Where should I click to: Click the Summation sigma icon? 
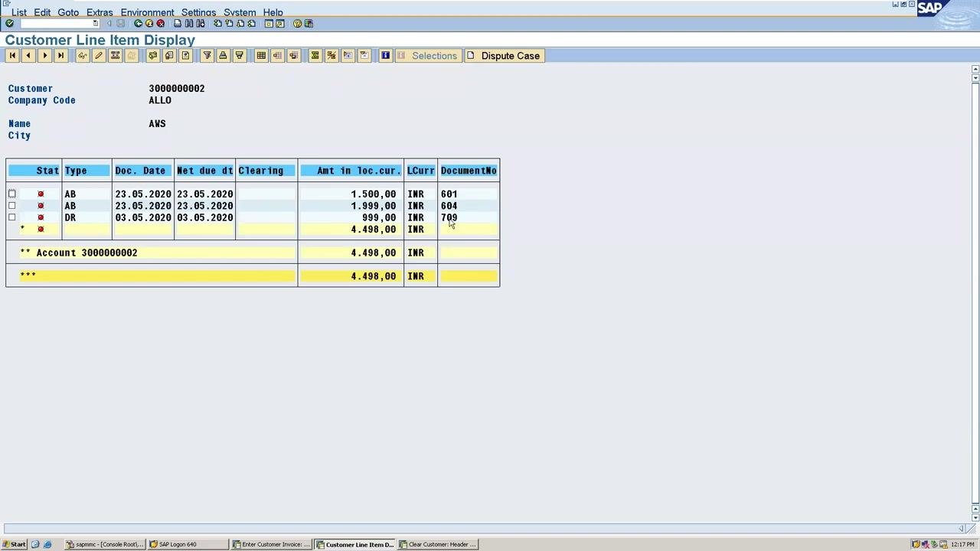(315, 56)
